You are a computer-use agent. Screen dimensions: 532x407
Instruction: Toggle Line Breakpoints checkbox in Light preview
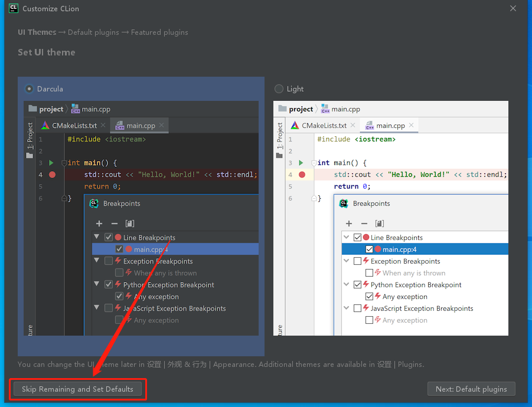[357, 237]
